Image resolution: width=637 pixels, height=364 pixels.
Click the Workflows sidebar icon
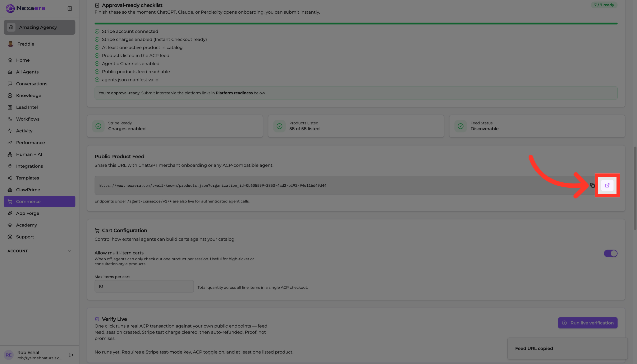10,119
